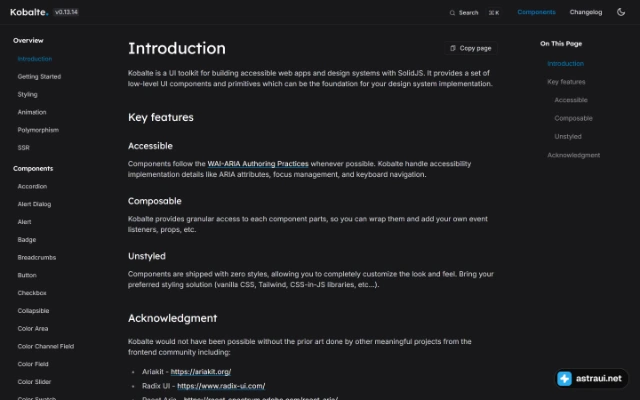This screenshot has width=640, height=400.
Task: Jump to Acknowledgment in page outline
Action: pos(573,155)
